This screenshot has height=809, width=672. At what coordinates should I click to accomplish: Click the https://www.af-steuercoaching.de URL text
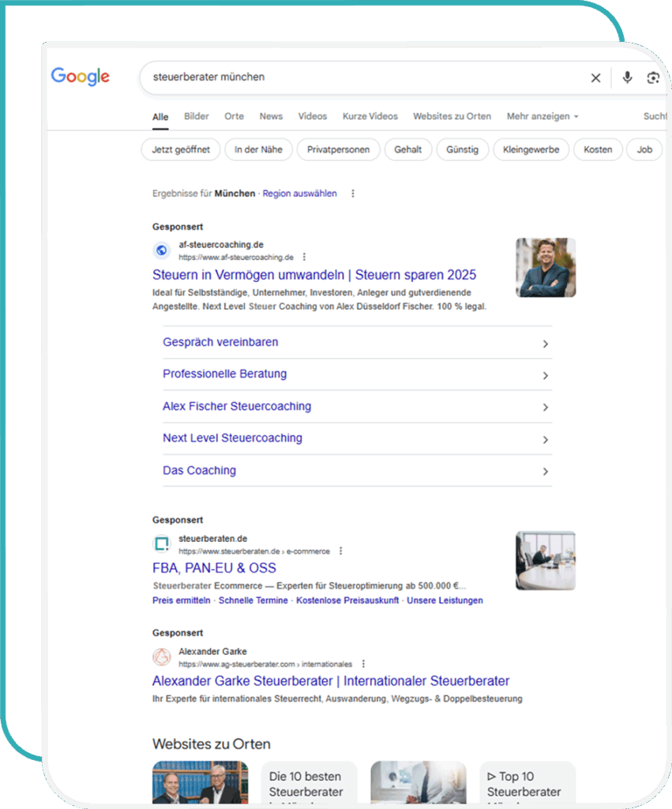[x=236, y=258]
